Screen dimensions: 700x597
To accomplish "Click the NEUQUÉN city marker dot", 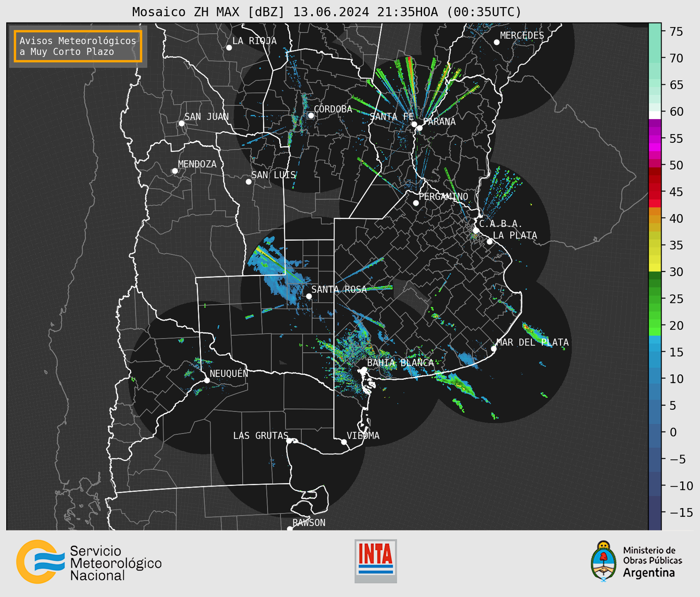I will 207,380.
